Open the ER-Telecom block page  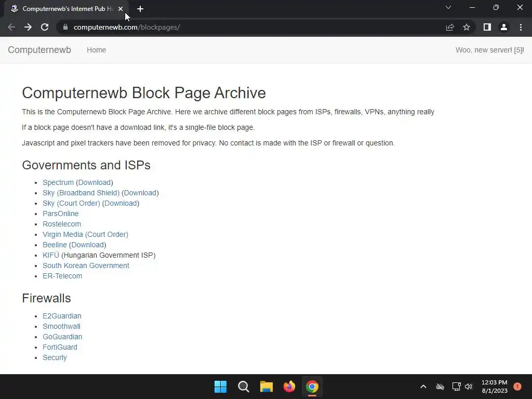pyautogui.click(x=62, y=276)
